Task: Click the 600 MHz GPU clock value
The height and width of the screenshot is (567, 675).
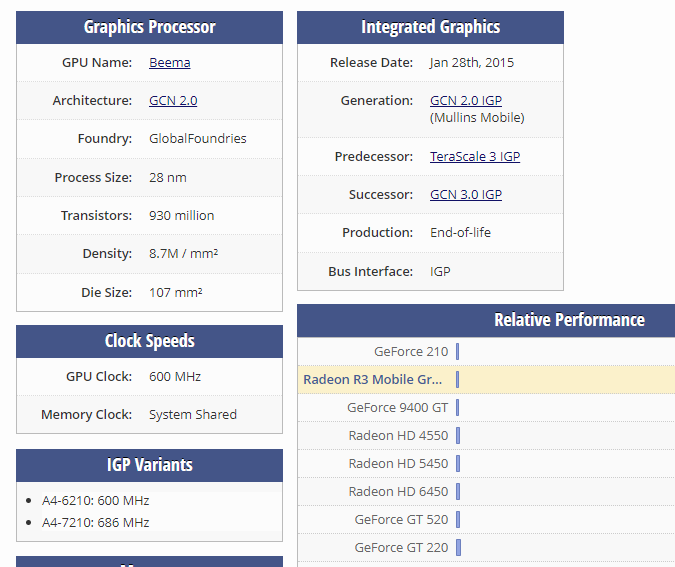Action: 175,377
